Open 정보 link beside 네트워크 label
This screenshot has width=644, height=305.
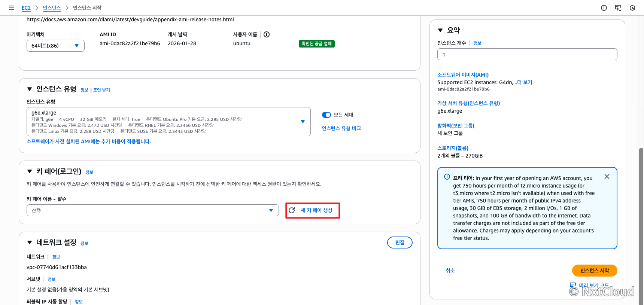click(x=56, y=257)
